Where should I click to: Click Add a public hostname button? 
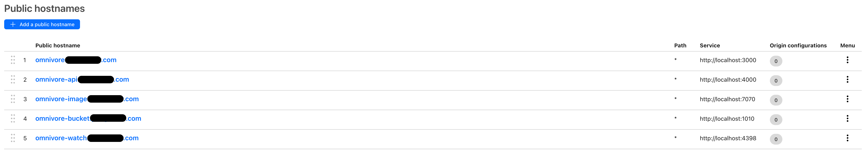click(42, 25)
